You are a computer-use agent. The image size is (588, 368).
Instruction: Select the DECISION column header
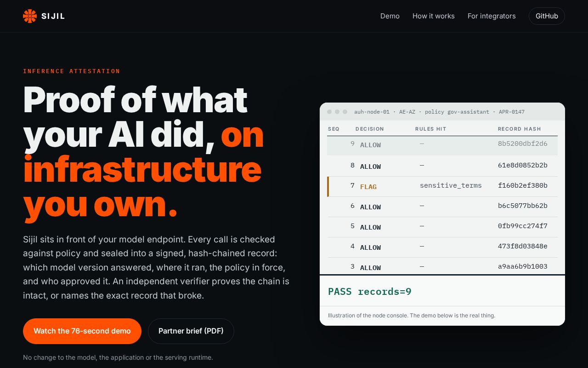[x=370, y=129]
